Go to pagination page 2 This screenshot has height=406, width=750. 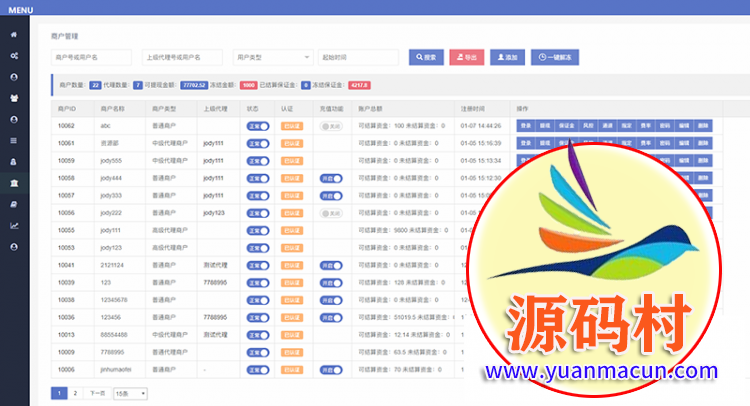click(75, 394)
